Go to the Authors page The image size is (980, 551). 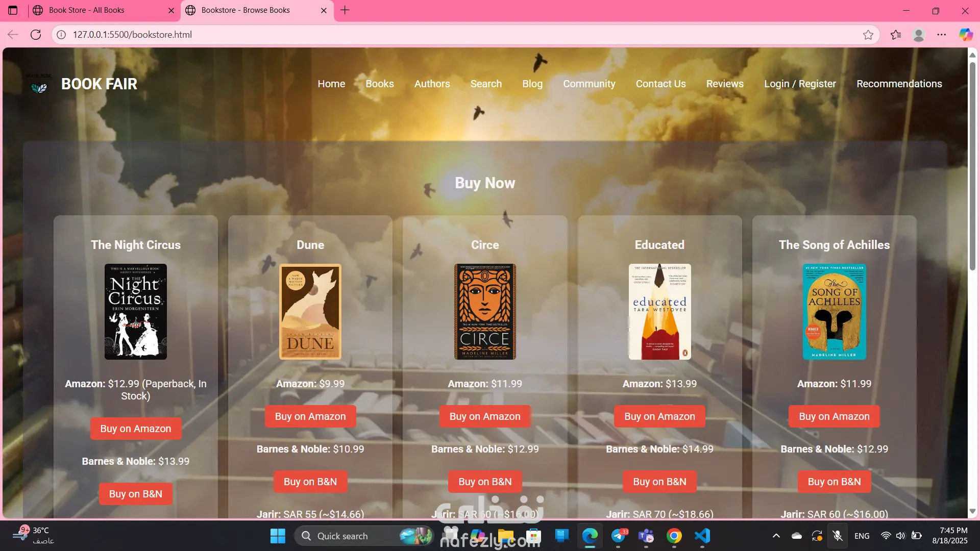[x=432, y=84]
